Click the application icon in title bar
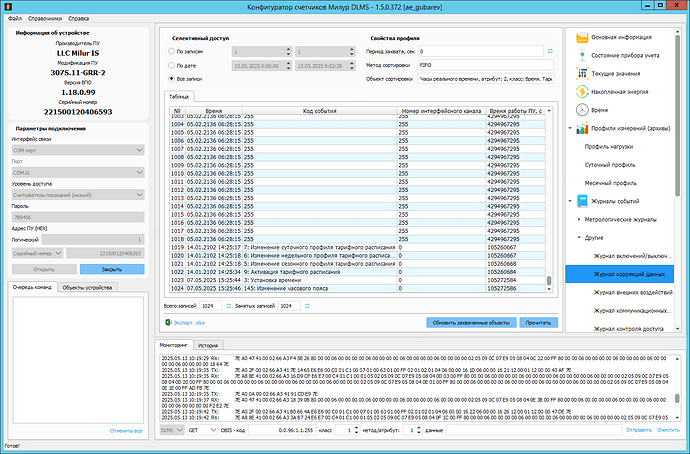The height and width of the screenshot is (454, 690). point(7,7)
